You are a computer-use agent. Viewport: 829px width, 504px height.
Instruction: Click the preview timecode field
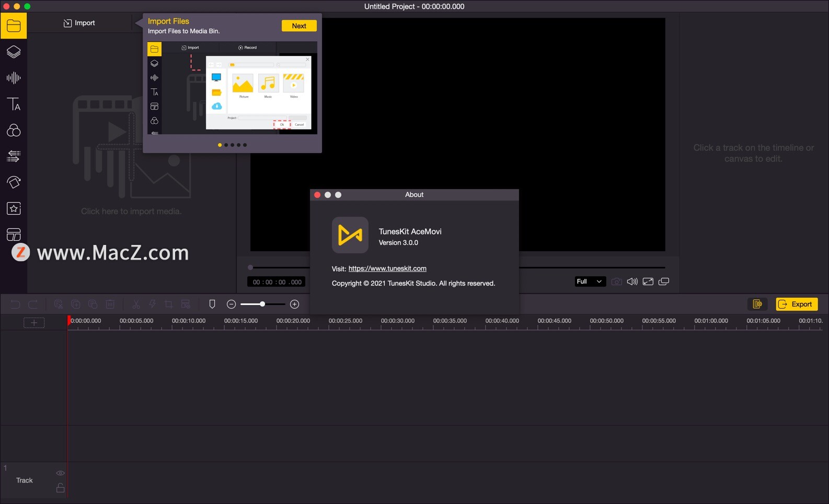click(x=277, y=282)
